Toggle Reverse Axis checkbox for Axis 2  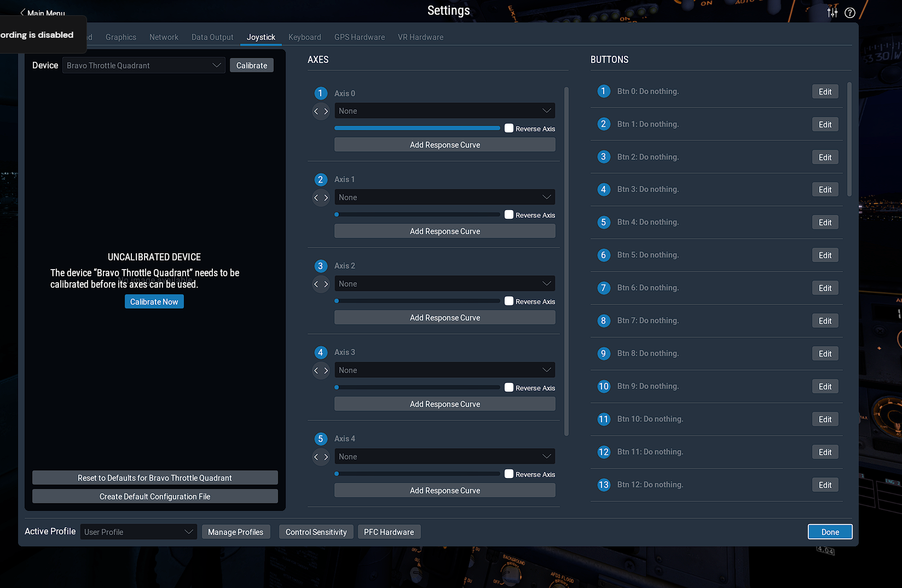pos(509,301)
